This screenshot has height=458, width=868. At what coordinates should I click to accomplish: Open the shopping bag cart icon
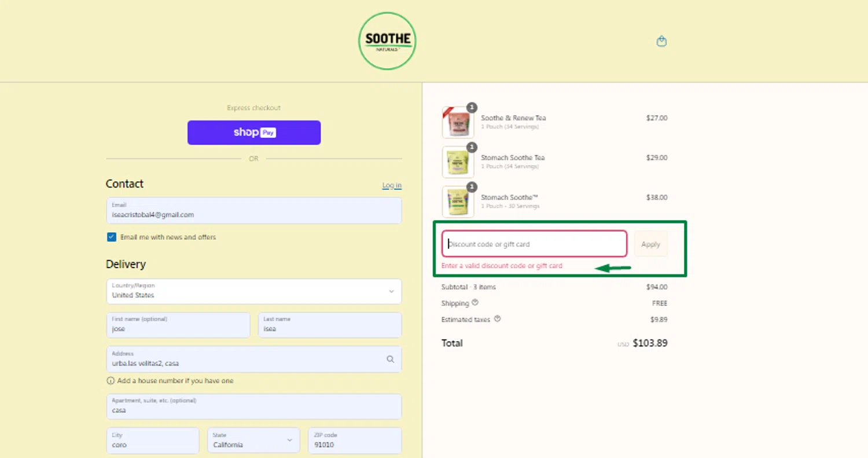(x=661, y=41)
